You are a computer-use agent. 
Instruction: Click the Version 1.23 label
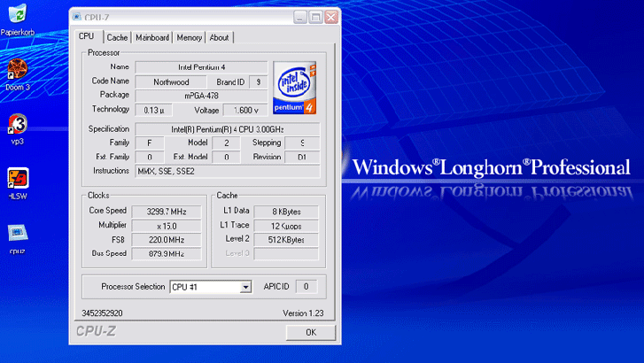tap(303, 313)
